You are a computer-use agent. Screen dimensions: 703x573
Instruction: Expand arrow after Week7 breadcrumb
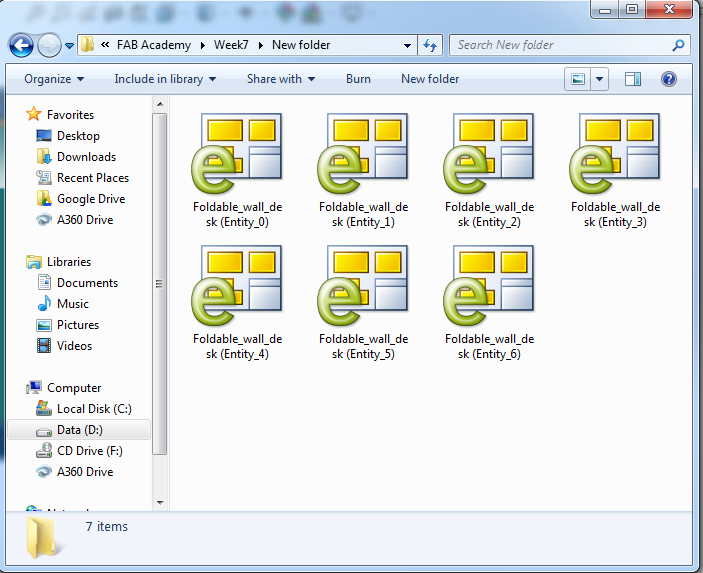point(260,45)
